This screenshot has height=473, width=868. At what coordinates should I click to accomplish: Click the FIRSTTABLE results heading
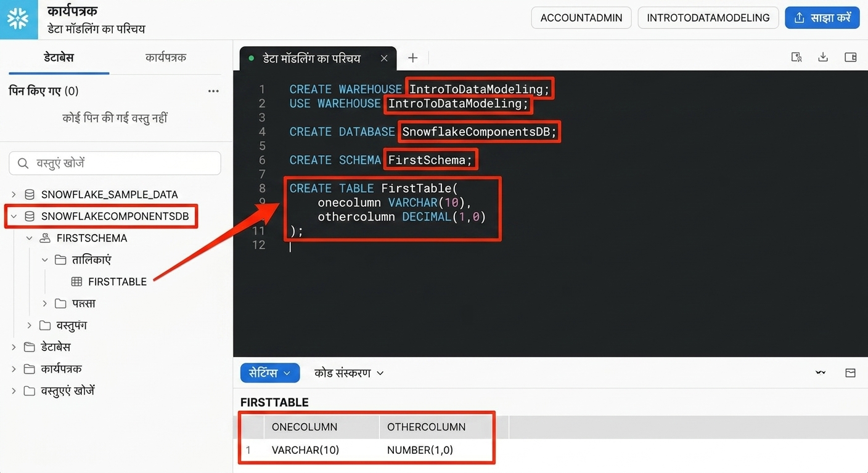[274, 402]
